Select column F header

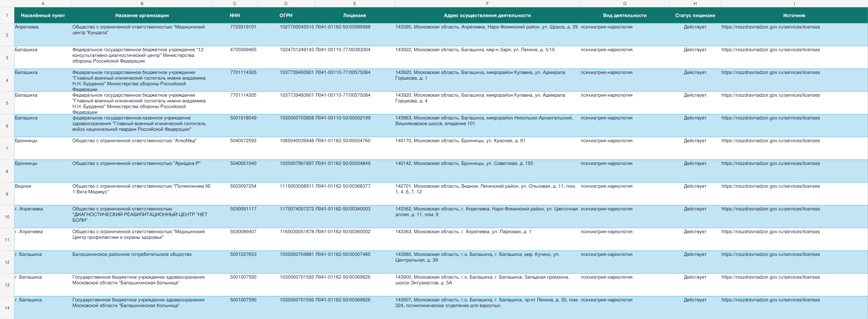[487, 3]
